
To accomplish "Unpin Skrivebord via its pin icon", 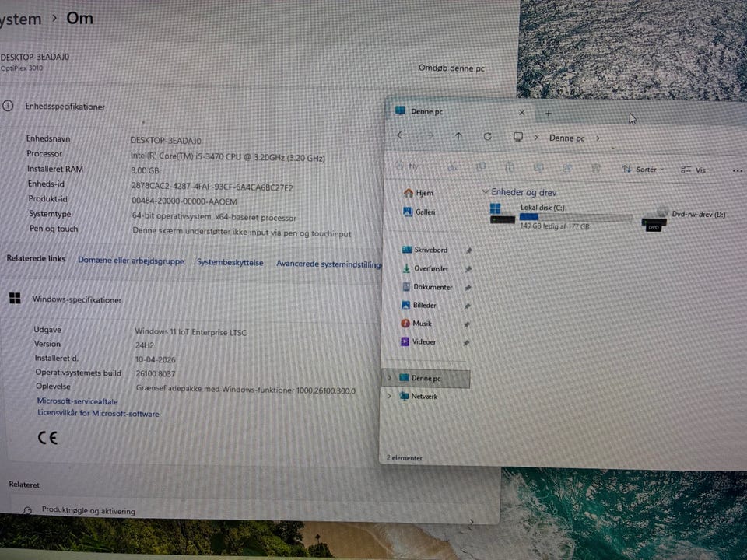I will pos(468,250).
